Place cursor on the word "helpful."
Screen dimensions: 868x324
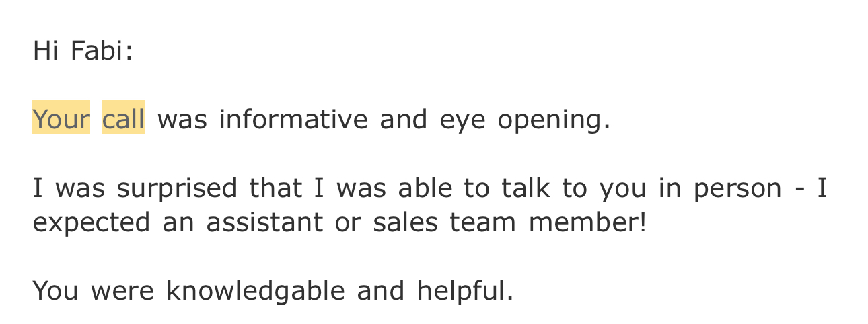[x=465, y=290]
